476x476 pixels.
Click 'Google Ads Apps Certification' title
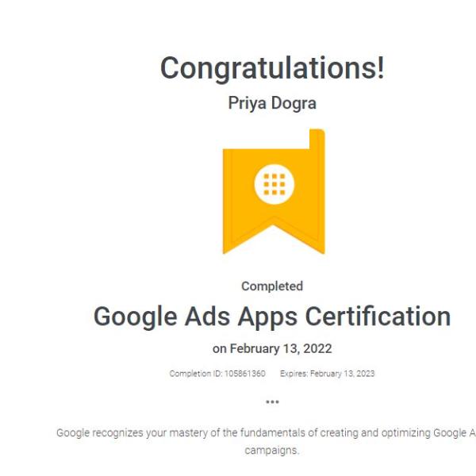point(272,317)
